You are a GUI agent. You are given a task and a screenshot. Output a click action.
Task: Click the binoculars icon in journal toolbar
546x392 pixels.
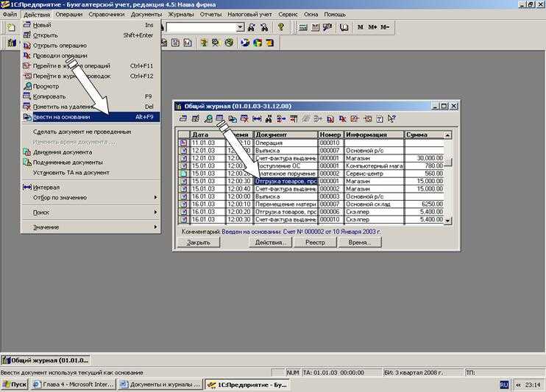point(269,119)
